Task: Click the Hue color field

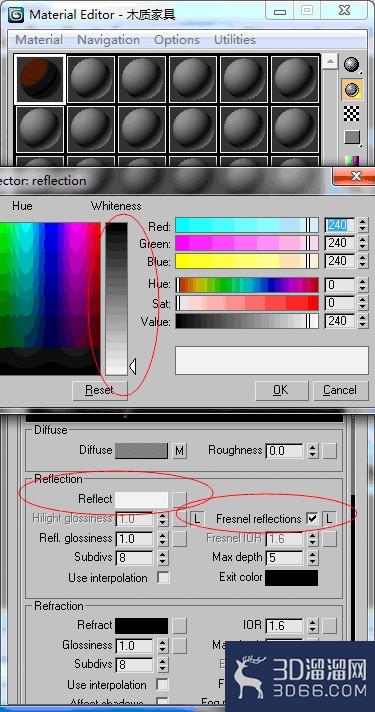Action: [x=50, y=299]
